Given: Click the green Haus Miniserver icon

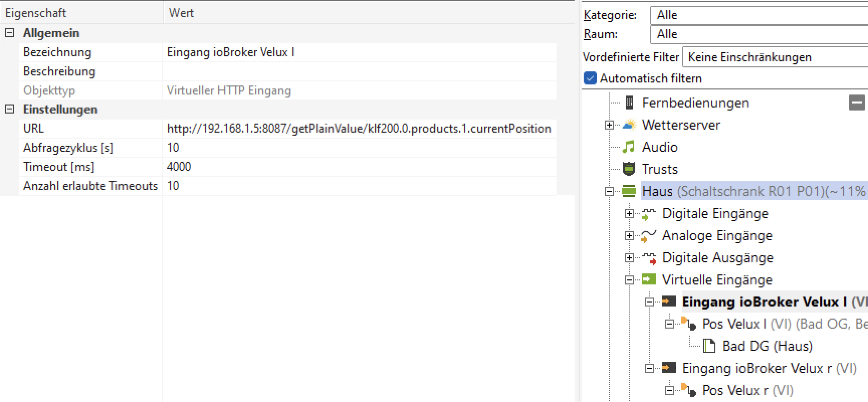Looking at the screenshot, I should 629,191.
